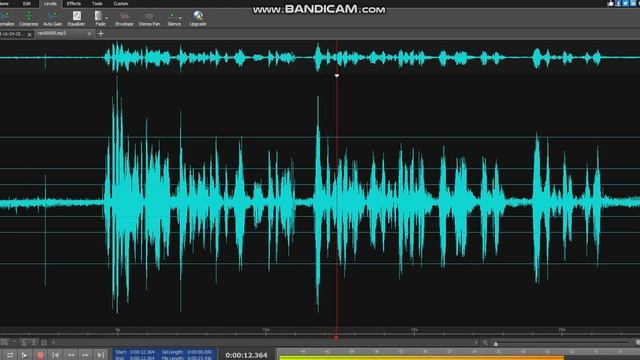
Task: Click the overview waveform strip
Action: (x=320, y=57)
